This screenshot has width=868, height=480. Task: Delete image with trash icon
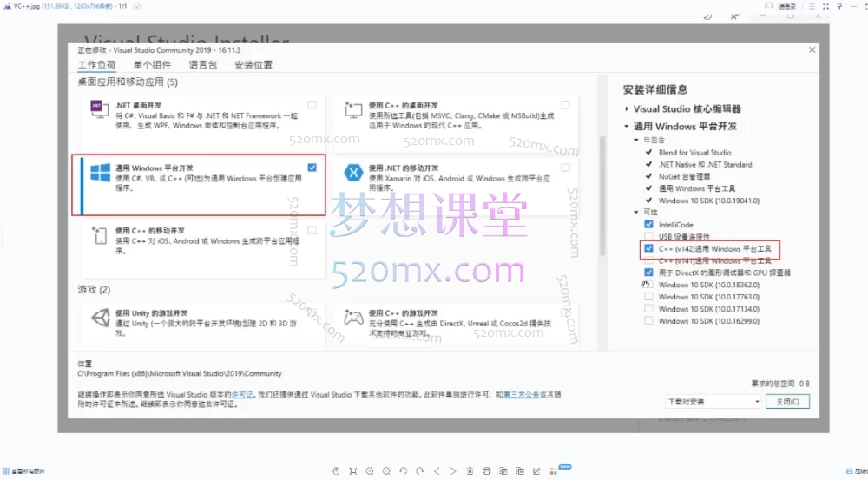pyautogui.click(x=470, y=471)
